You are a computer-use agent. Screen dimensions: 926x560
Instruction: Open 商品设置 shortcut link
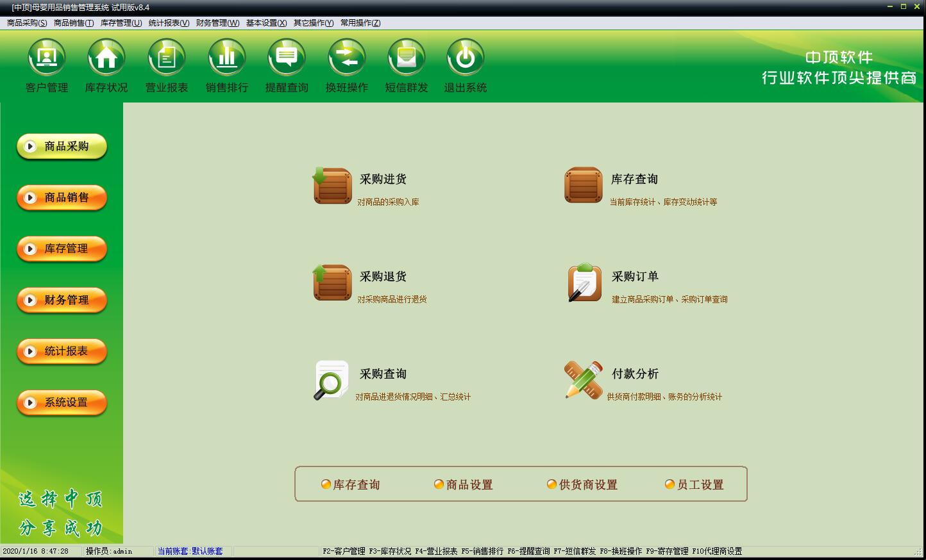pos(469,485)
